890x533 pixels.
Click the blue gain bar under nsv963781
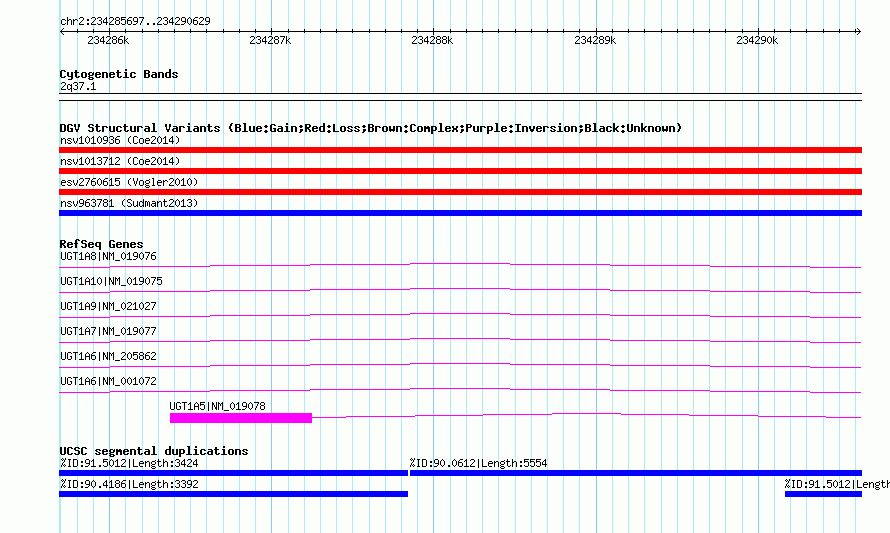pyautogui.click(x=460, y=213)
